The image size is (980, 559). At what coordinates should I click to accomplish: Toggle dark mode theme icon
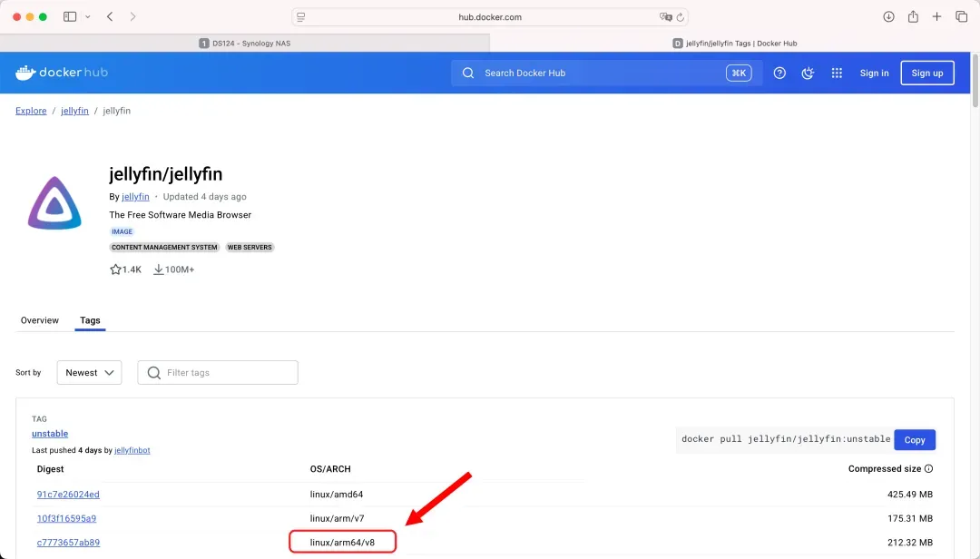point(808,74)
